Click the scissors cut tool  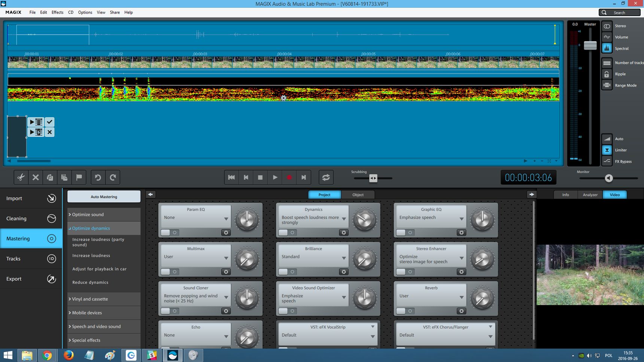point(21,177)
